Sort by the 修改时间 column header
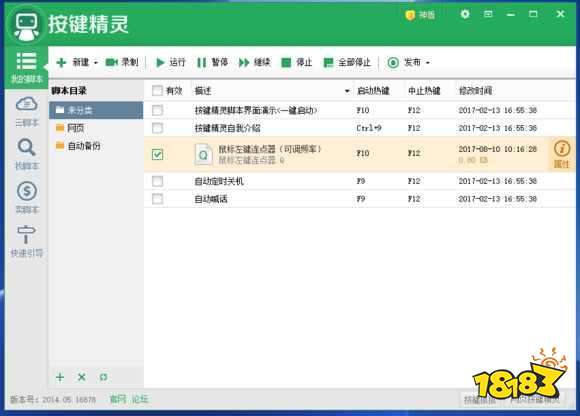 (x=475, y=91)
